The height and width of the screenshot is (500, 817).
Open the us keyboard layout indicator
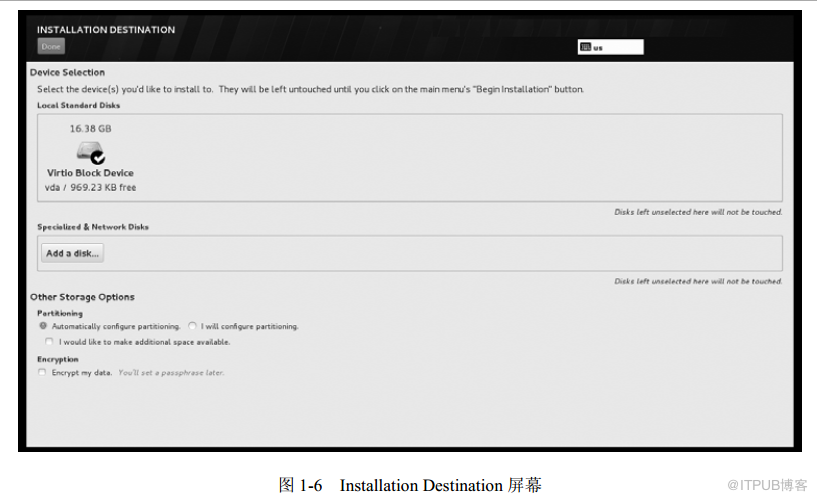pyautogui.click(x=610, y=47)
